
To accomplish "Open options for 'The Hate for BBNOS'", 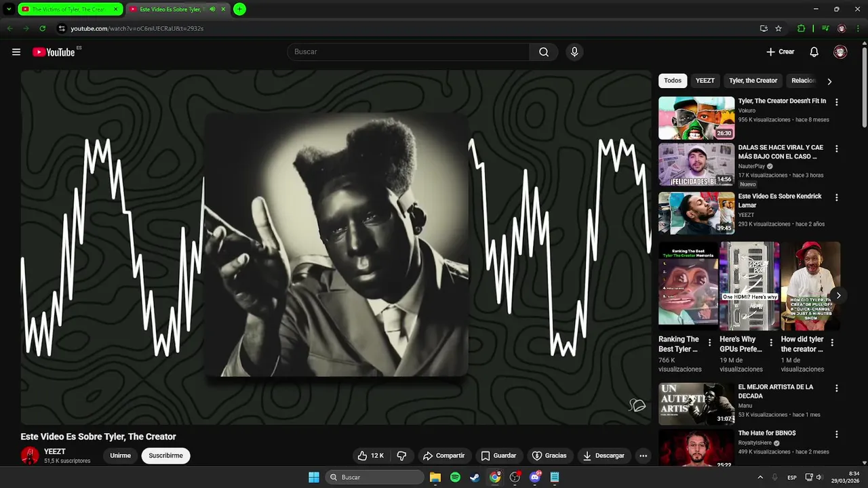I will (x=836, y=434).
